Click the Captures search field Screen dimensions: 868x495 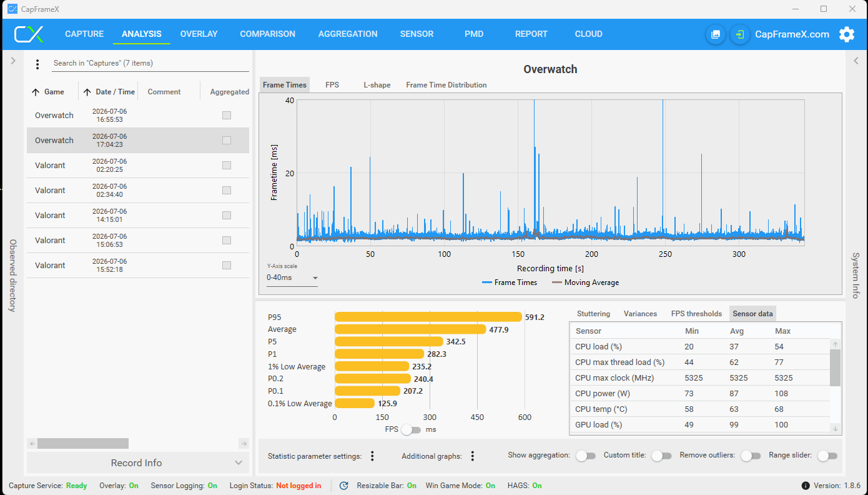tap(150, 63)
